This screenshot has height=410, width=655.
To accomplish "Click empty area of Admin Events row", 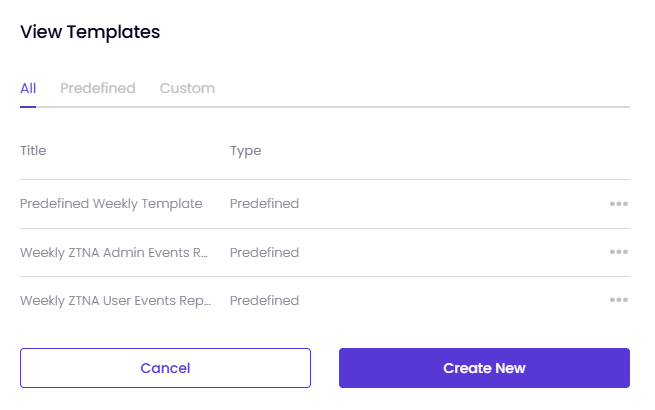I will coord(451,252).
